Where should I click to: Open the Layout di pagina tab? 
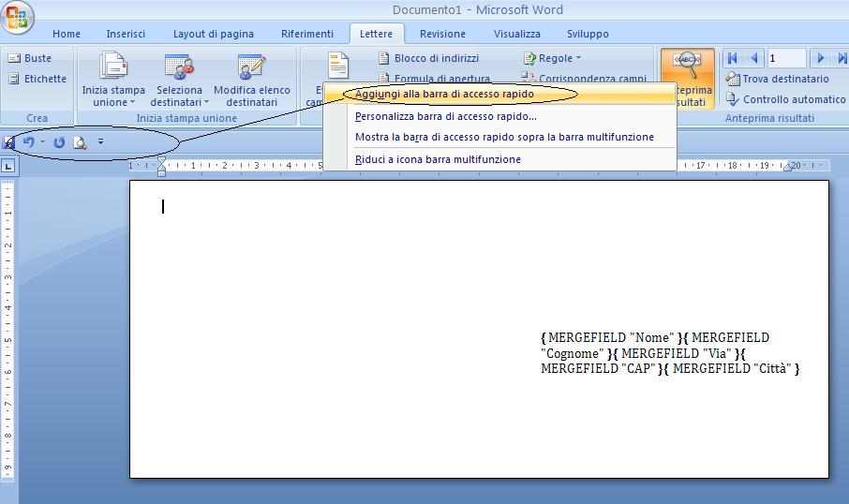tap(214, 34)
